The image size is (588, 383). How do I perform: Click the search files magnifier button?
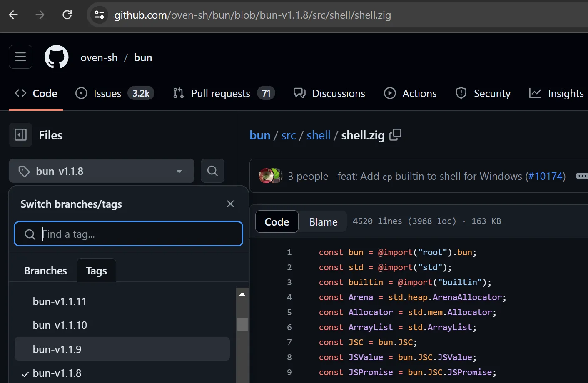pyautogui.click(x=212, y=171)
